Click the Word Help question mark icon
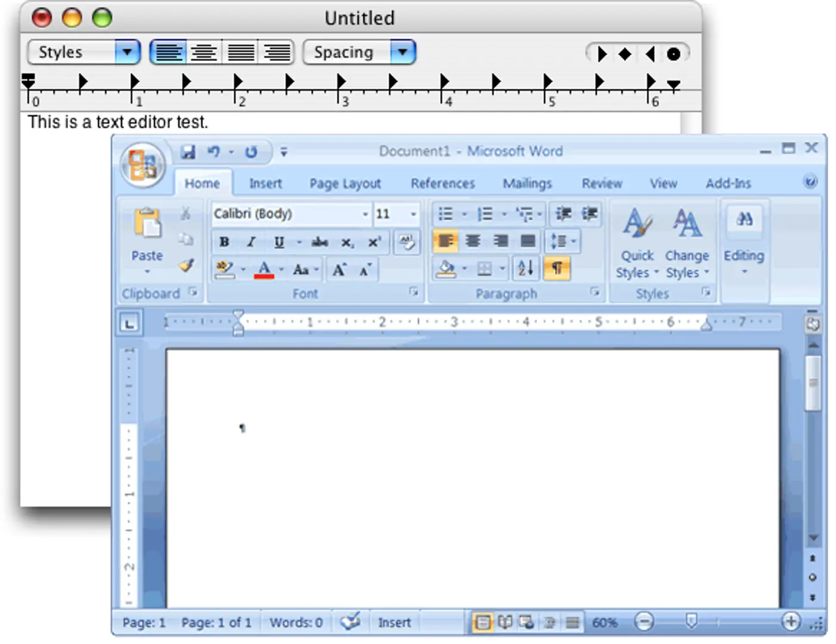 click(x=810, y=182)
